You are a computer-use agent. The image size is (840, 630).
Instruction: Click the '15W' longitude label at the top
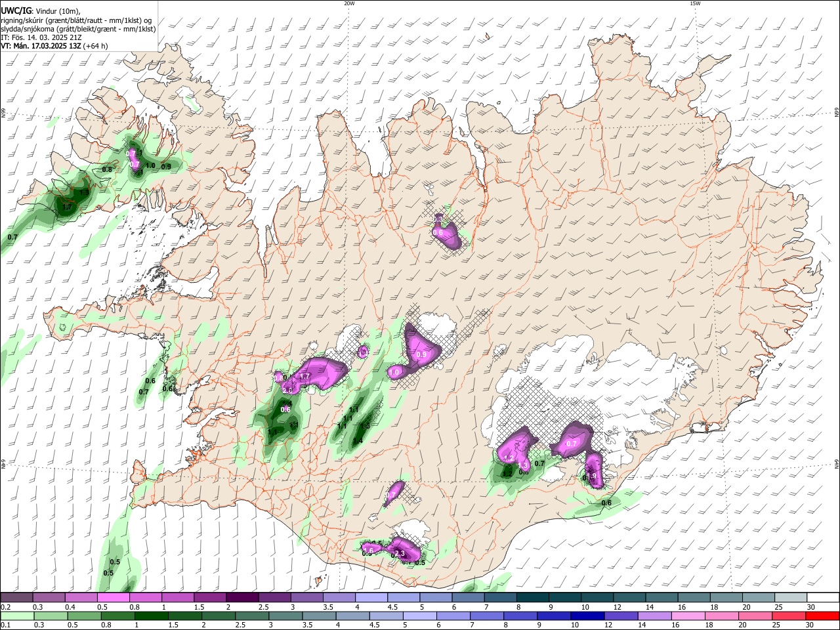click(695, 3)
